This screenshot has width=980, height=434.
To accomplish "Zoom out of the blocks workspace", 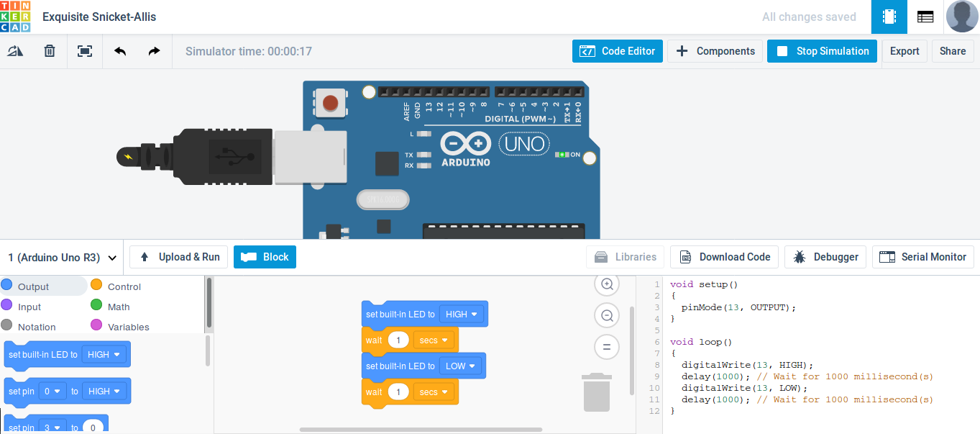I will 607,315.
